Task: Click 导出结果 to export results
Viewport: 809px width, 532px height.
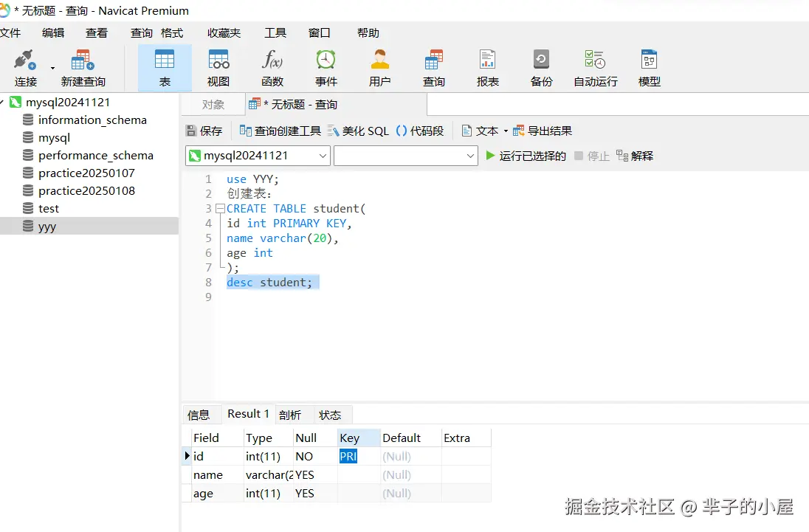Action: (543, 131)
